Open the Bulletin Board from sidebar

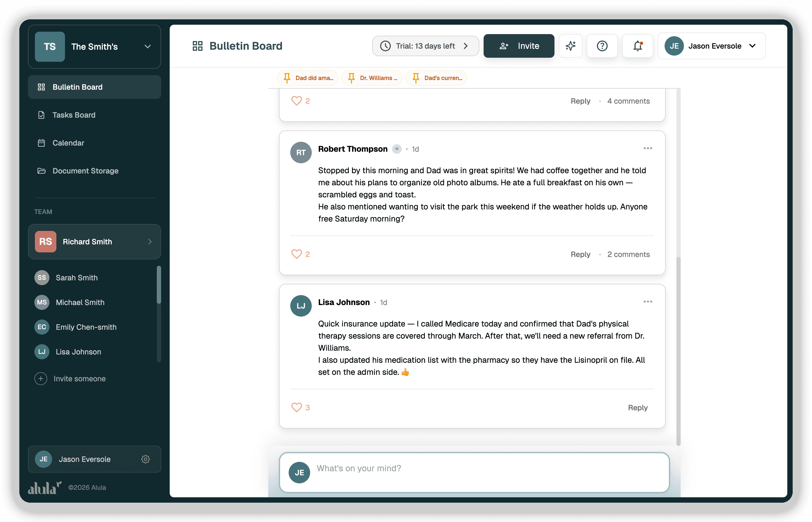tap(77, 87)
